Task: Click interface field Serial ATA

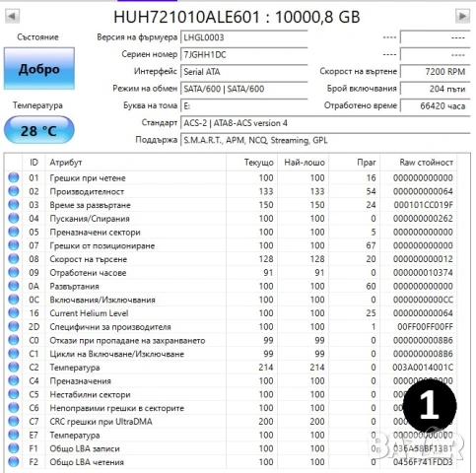Action: [244, 72]
